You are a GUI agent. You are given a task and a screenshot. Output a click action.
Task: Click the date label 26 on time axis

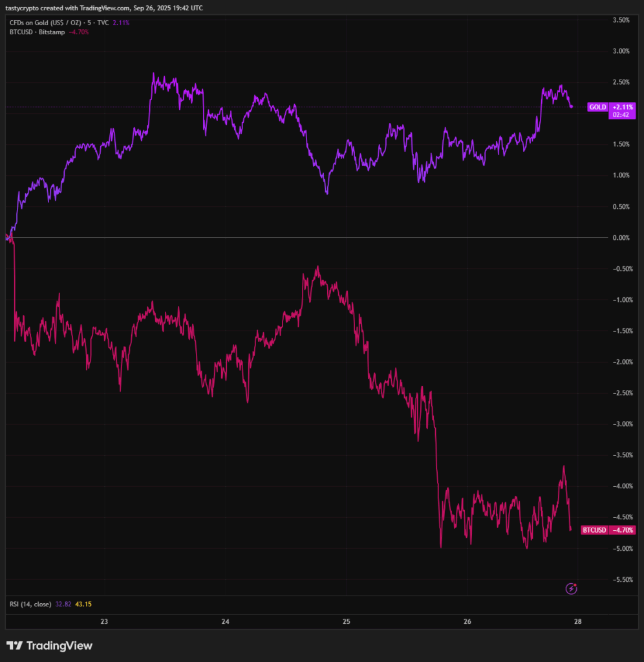[x=467, y=621]
